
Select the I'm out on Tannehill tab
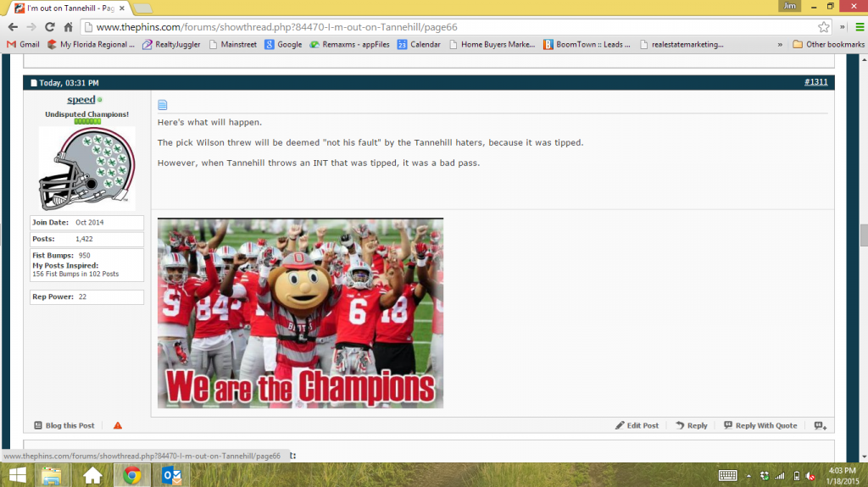pos(70,8)
